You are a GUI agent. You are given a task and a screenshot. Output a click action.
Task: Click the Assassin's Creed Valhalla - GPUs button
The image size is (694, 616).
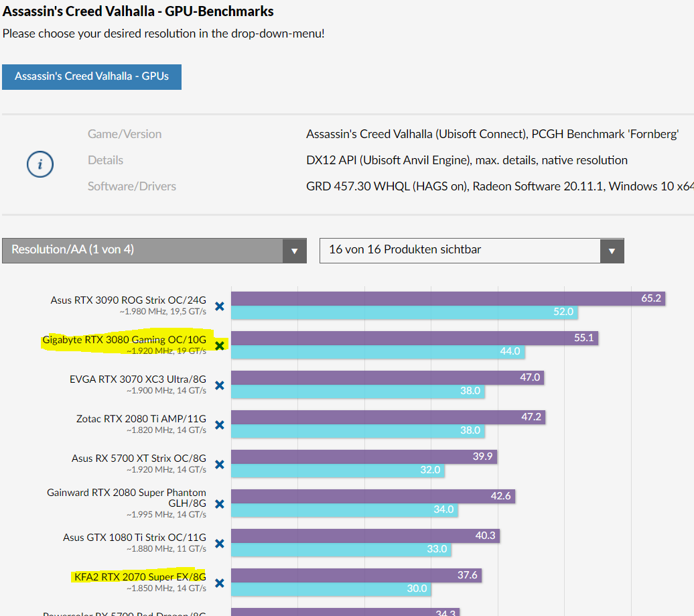click(x=92, y=76)
